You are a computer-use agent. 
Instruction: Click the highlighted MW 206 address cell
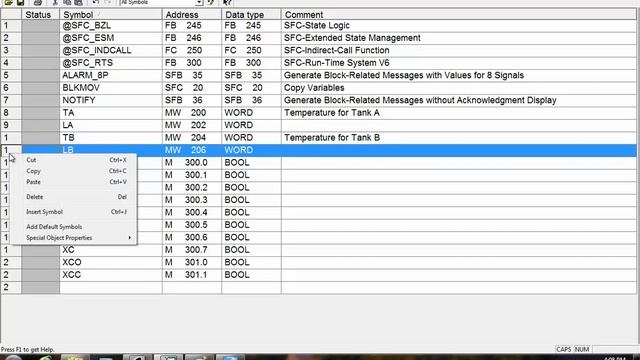pyautogui.click(x=192, y=150)
